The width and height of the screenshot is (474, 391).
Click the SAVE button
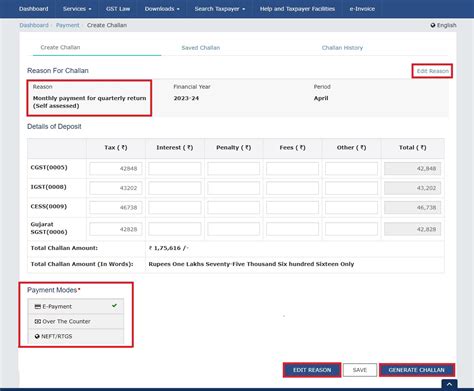(x=360, y=370)
